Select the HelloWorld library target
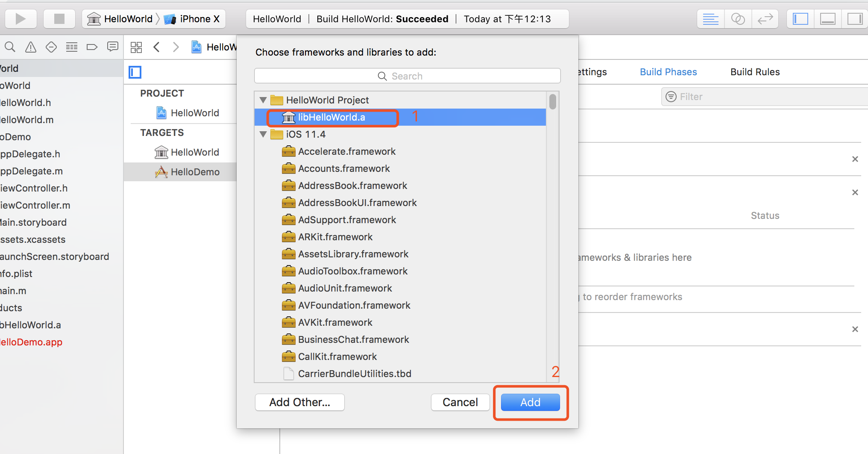 (x=187, y=152)
